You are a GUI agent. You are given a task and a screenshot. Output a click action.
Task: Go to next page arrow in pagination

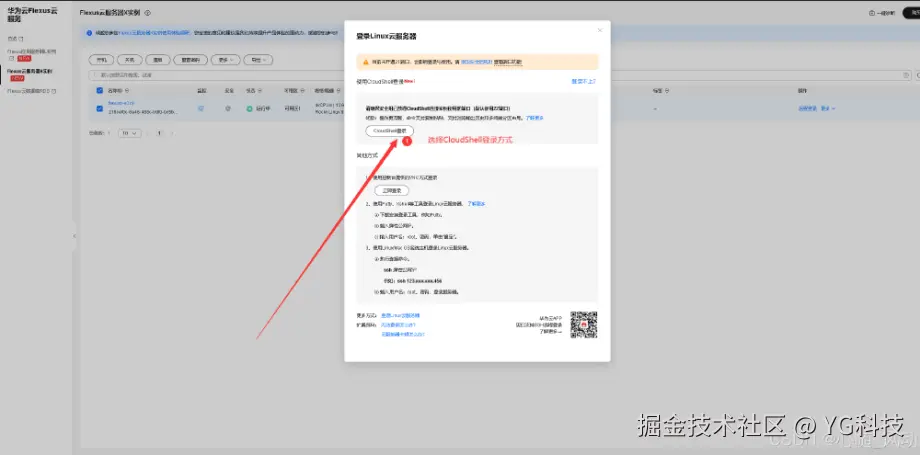click(x=172, y=133)
